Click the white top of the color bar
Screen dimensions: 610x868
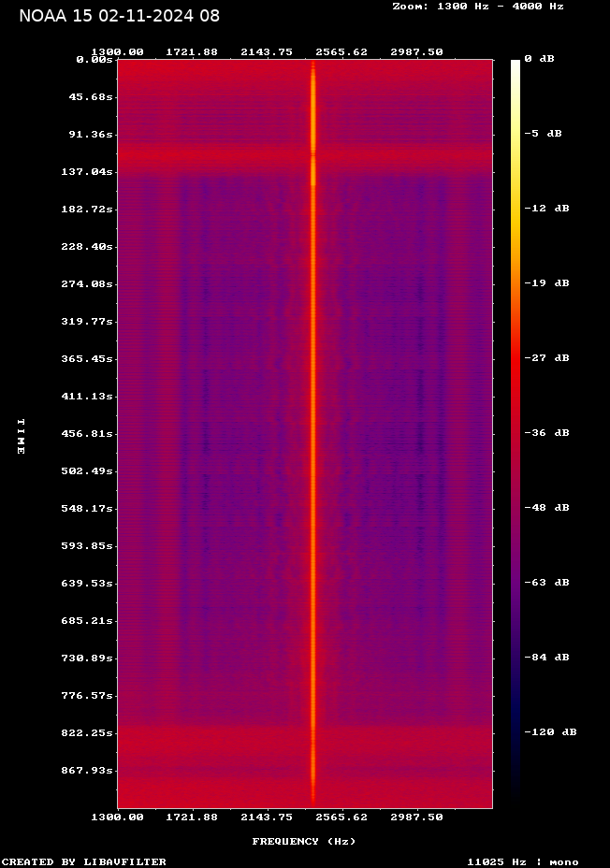point(516,65)
